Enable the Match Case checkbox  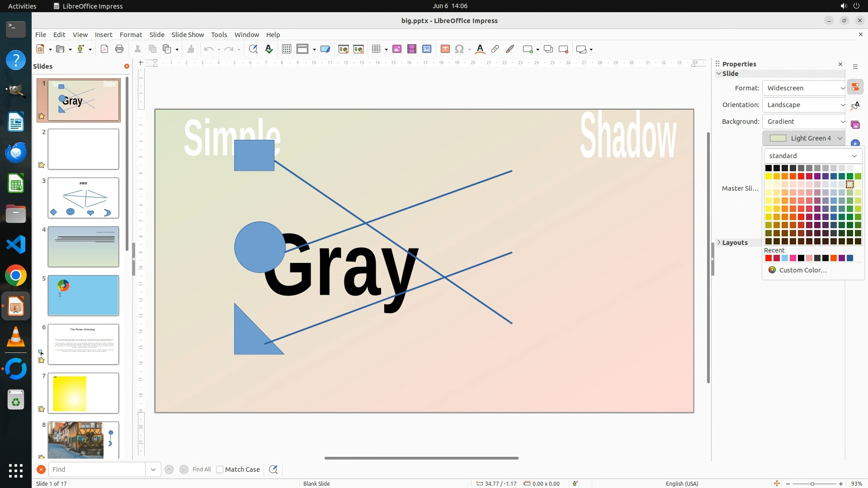[220, 469]
